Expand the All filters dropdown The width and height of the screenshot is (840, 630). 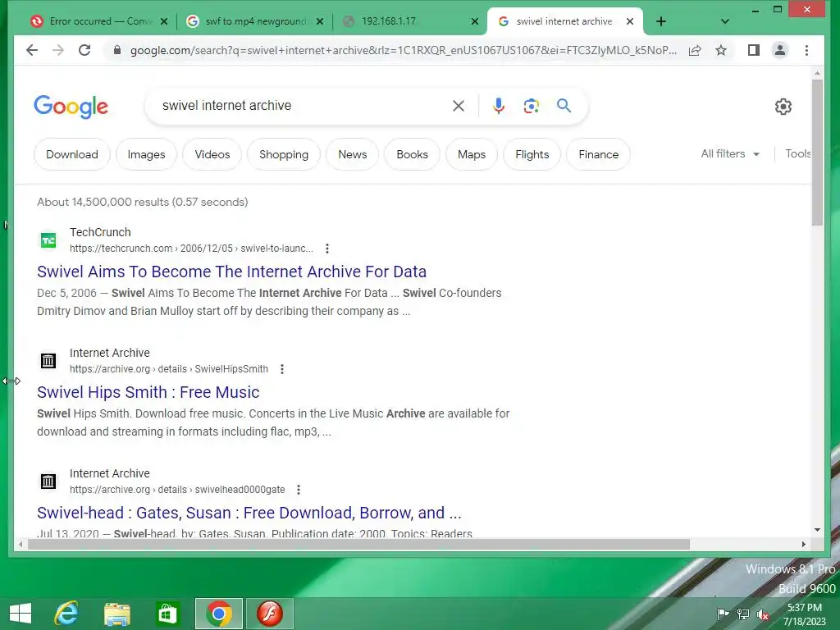click(x=730, y=153)
